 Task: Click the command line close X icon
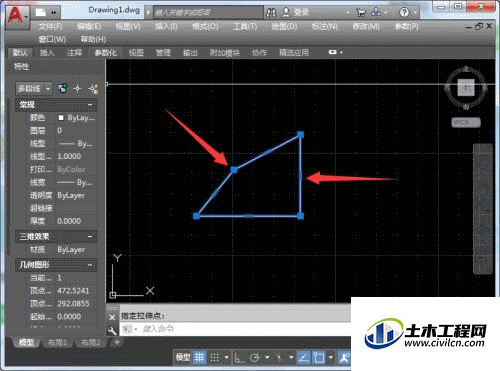(x=112, y=317)
